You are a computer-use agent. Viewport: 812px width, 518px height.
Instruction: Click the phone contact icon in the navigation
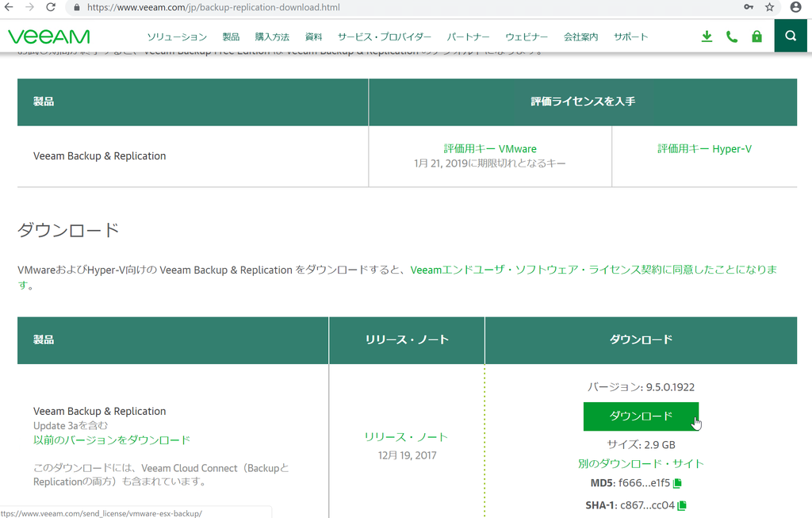tap(731, 36)
